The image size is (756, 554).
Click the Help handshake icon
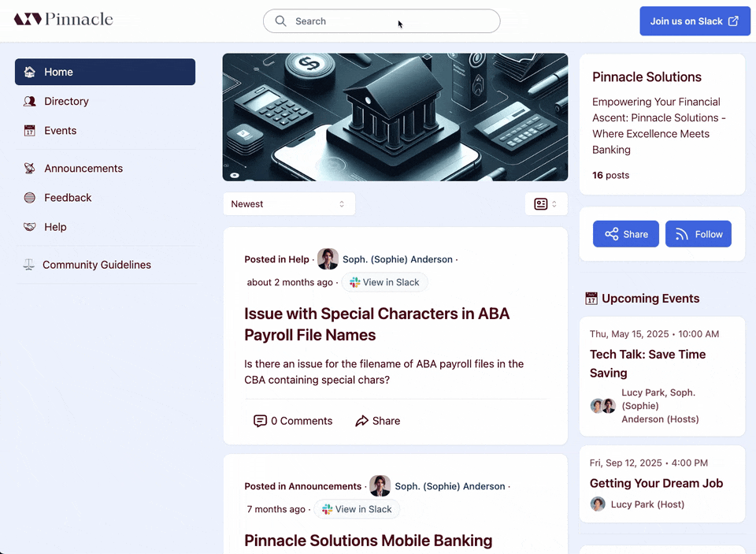[x=30, y=227]
